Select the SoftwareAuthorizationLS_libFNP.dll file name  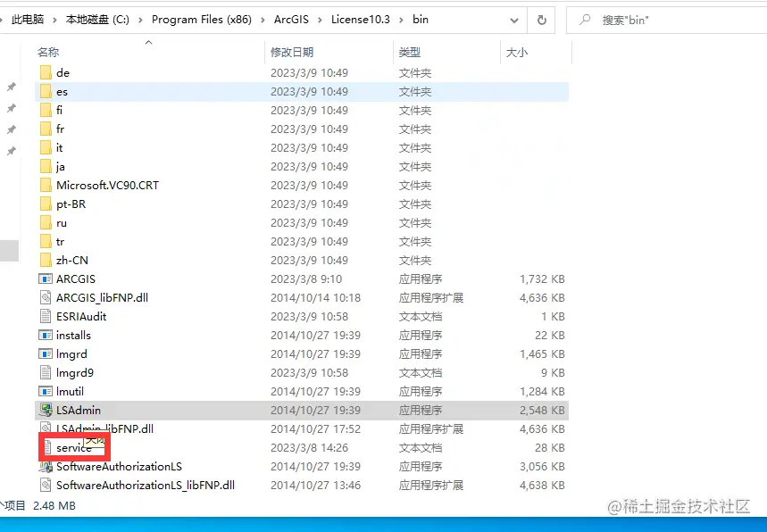(146, 485)
